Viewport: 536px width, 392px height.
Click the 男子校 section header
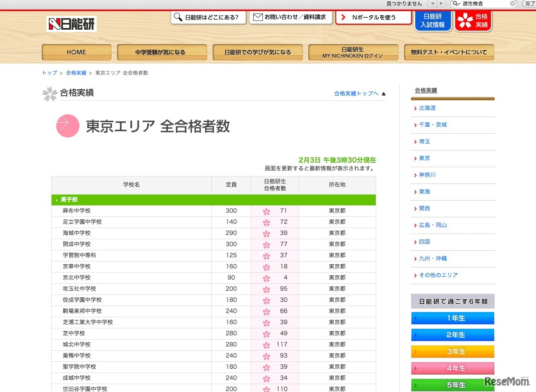69,200
